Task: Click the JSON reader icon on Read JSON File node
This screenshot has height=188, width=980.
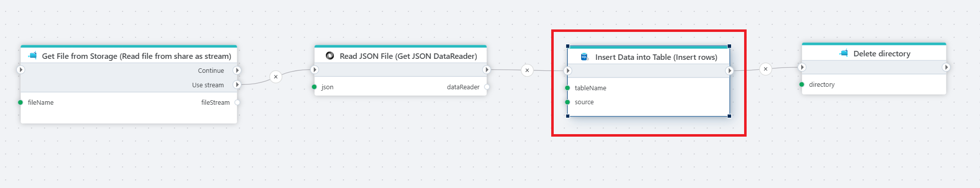Action: [330, 55]
